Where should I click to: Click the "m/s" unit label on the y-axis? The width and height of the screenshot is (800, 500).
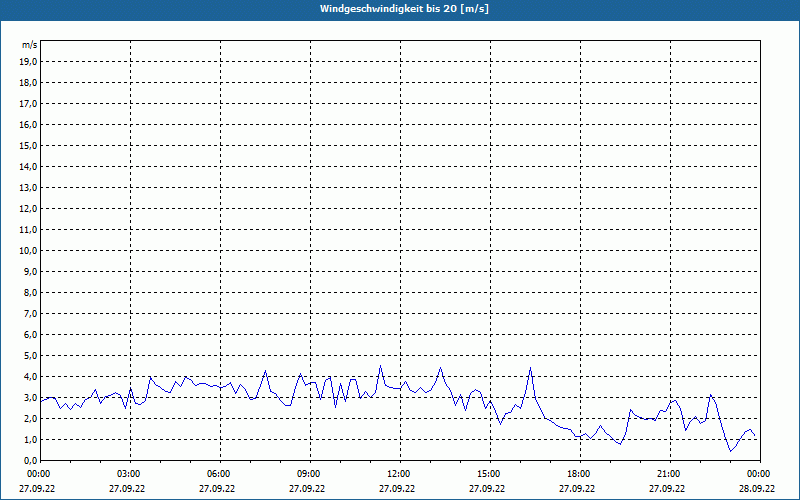[x=30, y=45]
